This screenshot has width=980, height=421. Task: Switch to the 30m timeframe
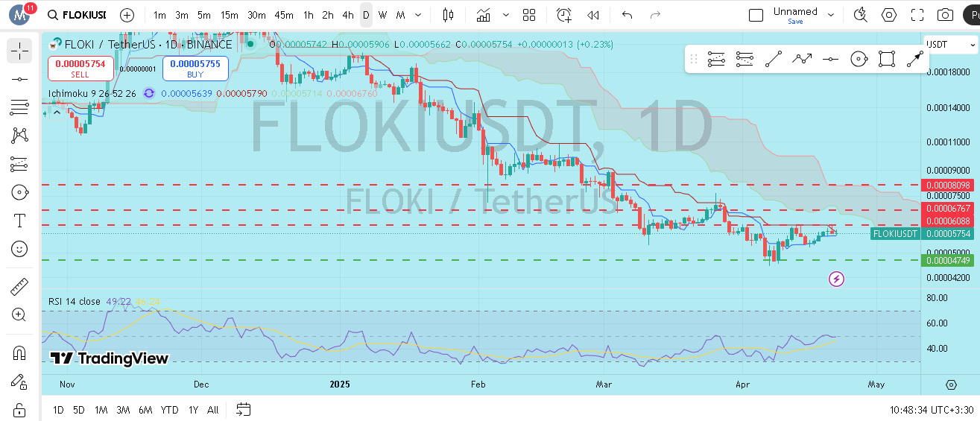coord(256,15)
